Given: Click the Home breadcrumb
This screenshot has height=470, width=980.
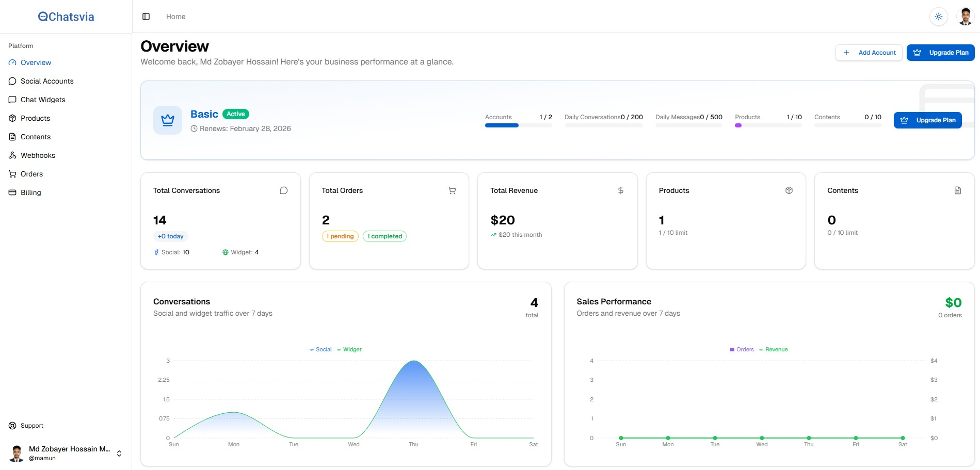Looking at the screenshot, I should coord(175,17).
